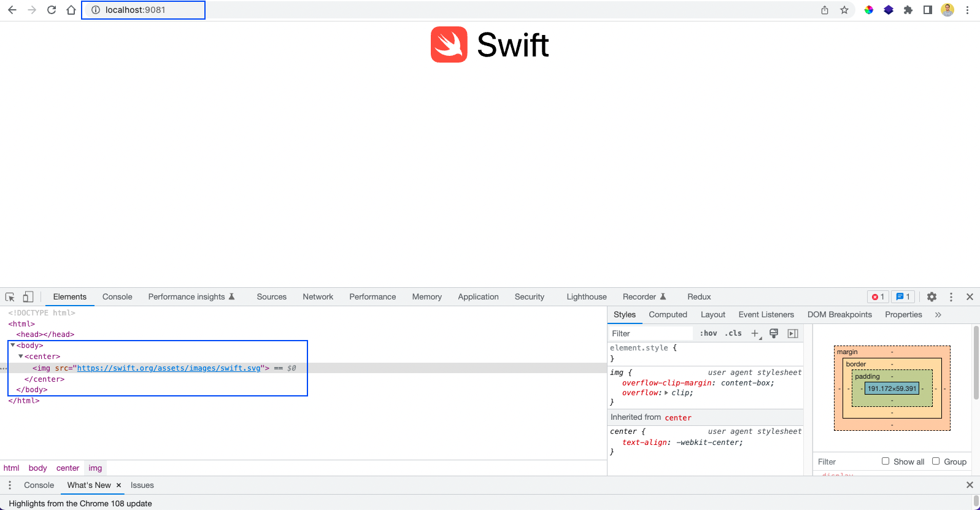Screen dimensions: 980x510
Task: Click the Styles filter input
Action: click(650, 334)
